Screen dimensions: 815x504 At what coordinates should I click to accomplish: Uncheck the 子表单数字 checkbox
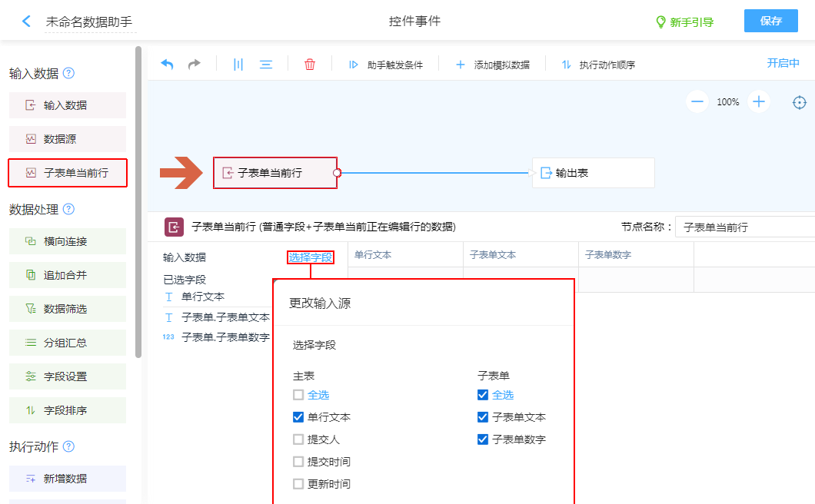[483, 439]
